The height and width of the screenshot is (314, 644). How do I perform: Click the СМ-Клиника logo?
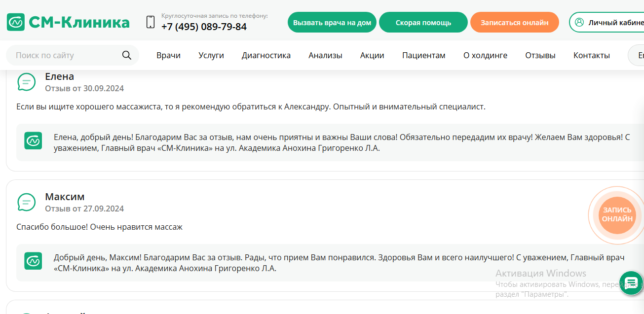point(68,22)
